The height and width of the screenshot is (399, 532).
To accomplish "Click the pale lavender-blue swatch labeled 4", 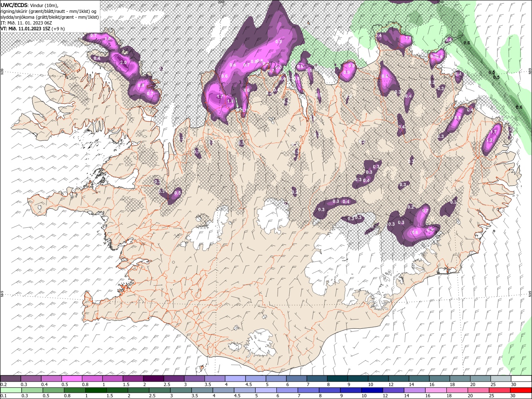I will coord(235,379).
